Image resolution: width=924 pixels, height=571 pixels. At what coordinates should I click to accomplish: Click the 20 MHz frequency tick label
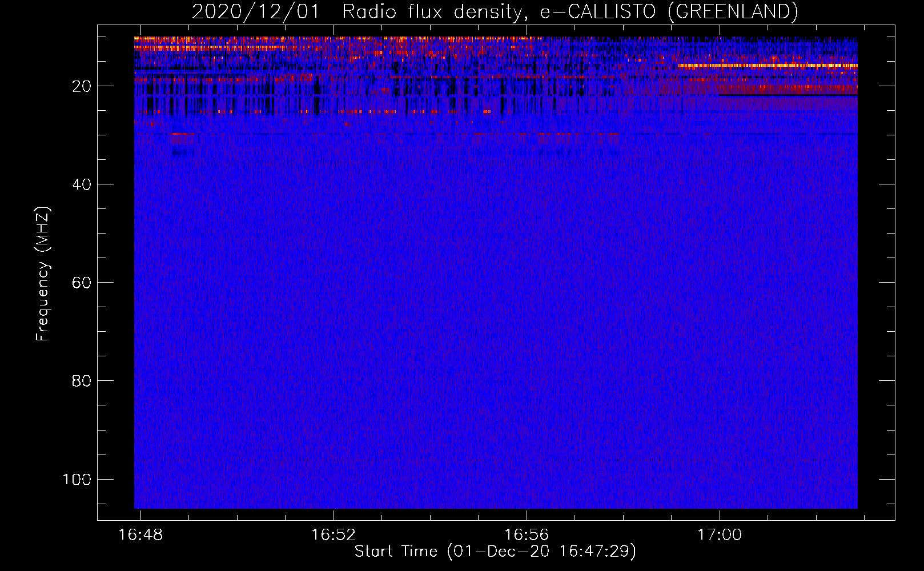82,86
